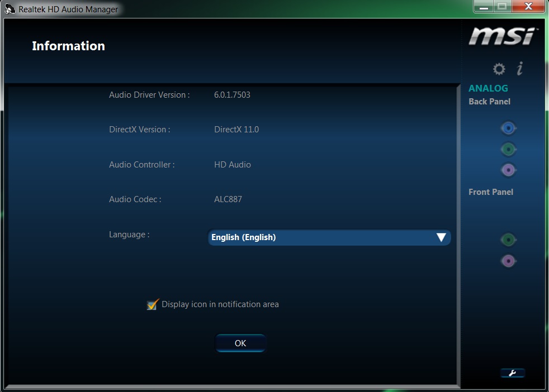This screenshot has width=549, height=392.
Task: Open the wrench connector settings button
Action: pyautogui.click(x=512, y=373)
